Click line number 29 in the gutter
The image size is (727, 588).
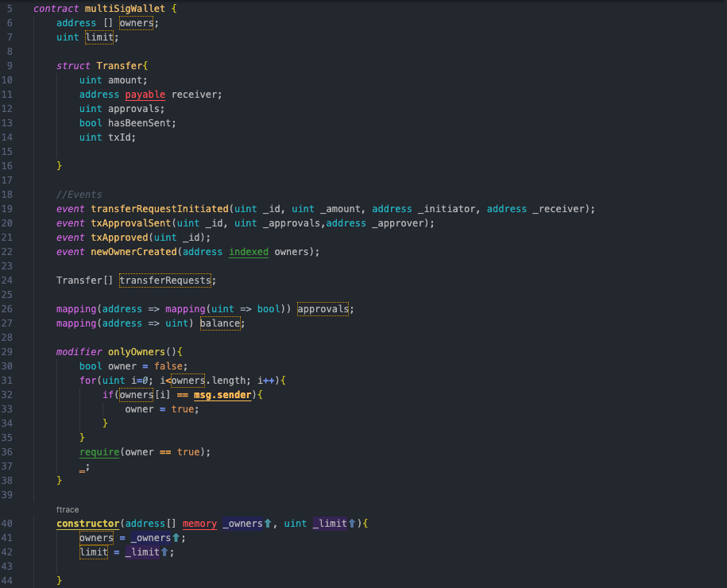tap(7, 352)
